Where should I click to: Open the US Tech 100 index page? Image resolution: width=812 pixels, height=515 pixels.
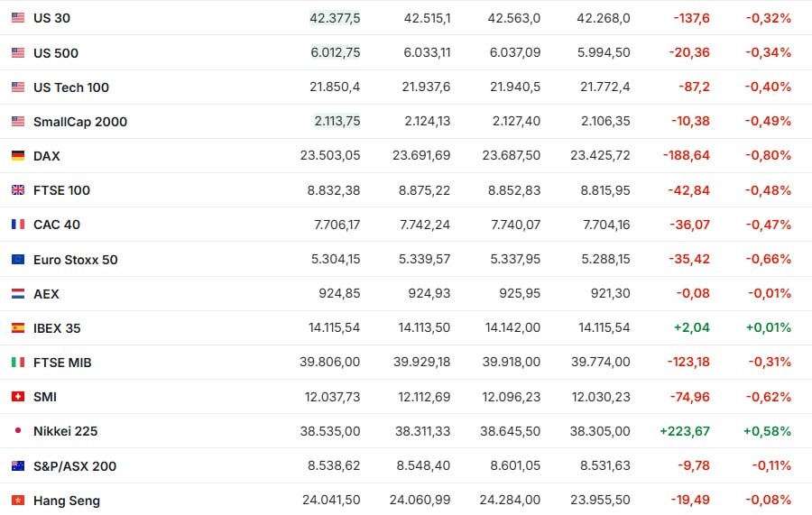pyautogui.click(x=71, y=87)
